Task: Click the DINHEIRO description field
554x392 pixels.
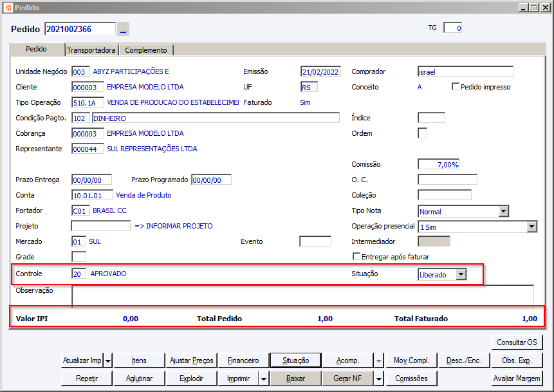Action: coord(216,118)
